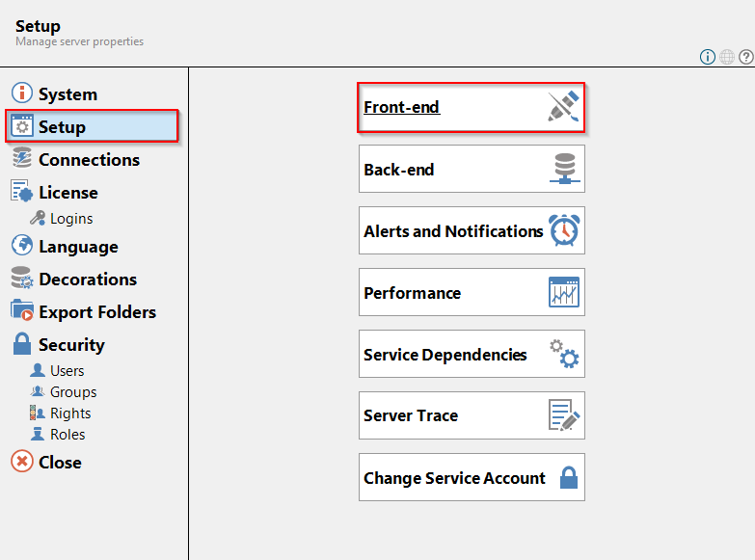Click the Front-end pencil and brush icon

563,106
